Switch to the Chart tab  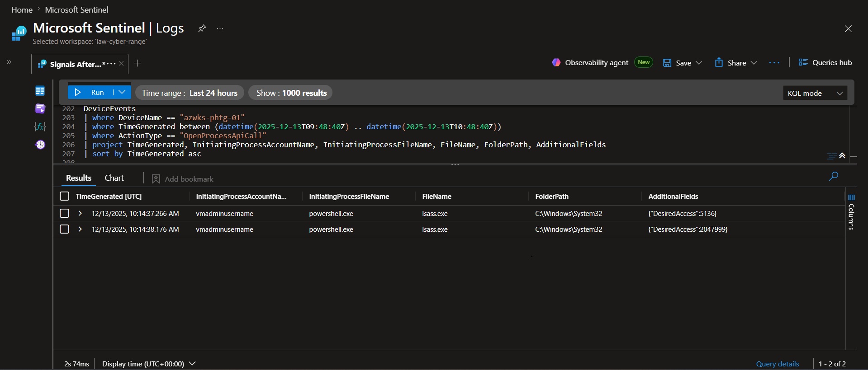(114, 178)
